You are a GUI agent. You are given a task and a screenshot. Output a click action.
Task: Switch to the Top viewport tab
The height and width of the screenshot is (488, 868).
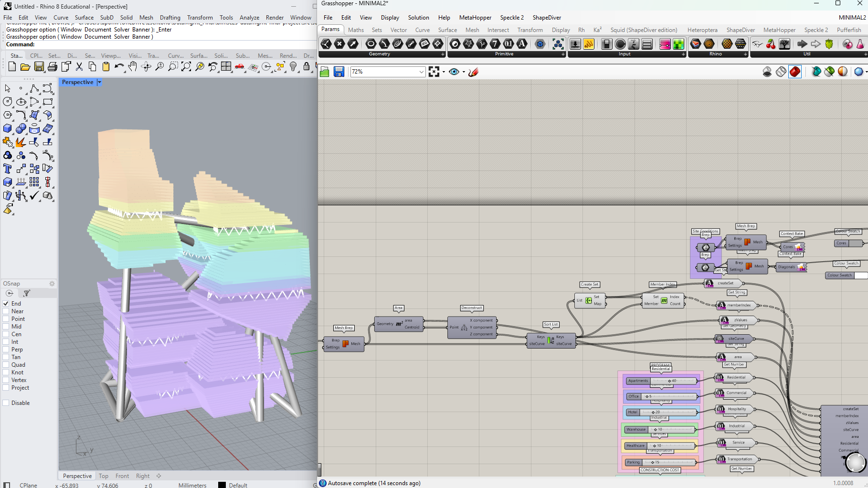[x=104, y=476]
